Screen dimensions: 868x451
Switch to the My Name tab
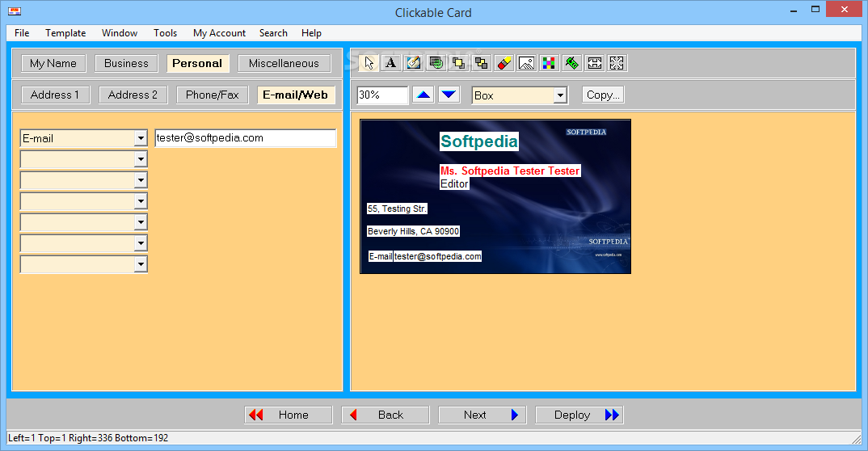pos(53,63)
